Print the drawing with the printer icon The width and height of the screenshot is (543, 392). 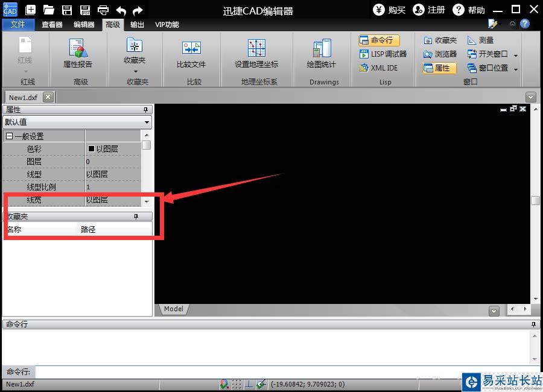103,10
